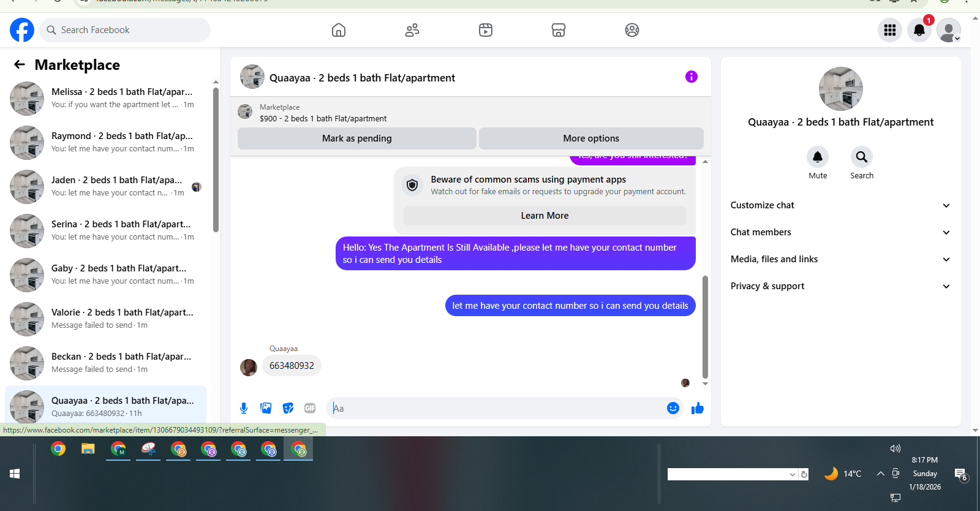Click Learn More about scams
The image size is (980, 511).
pos(545,216)
